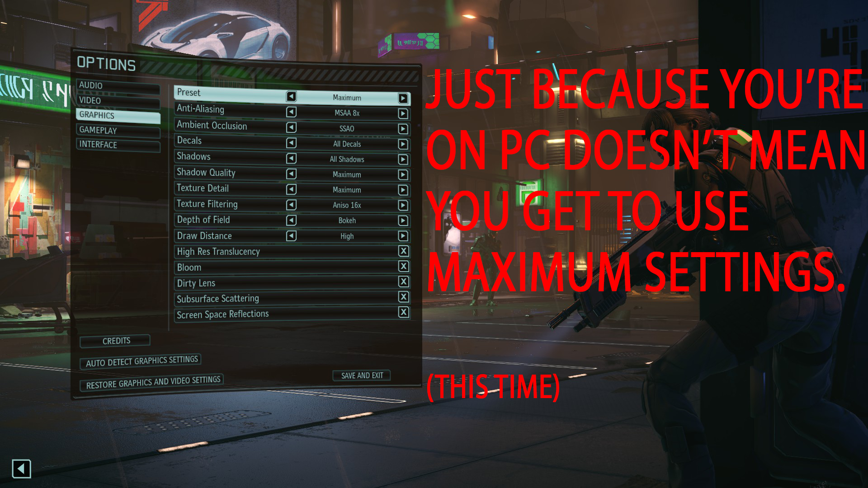
Task: Click the left arrow on Shadow Quality
Action: tap(292, 174)
